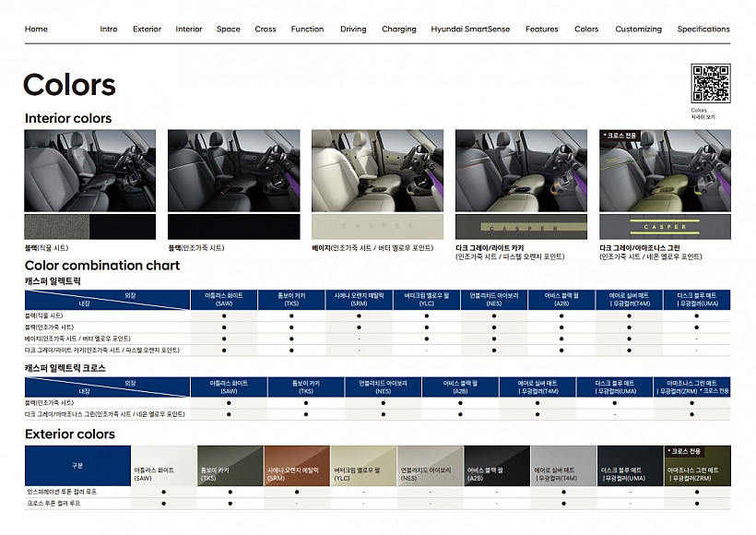The image size is (756, 535).
Task: Pick the 에어로 실버 매트 (T4M) exterior swatch
Action: click(563, 466)
